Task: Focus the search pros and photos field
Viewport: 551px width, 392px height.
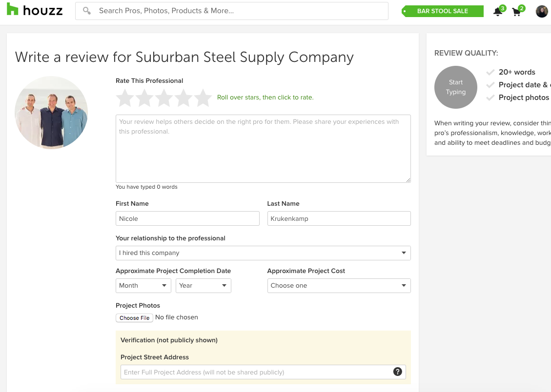Action: pos(232,11)
